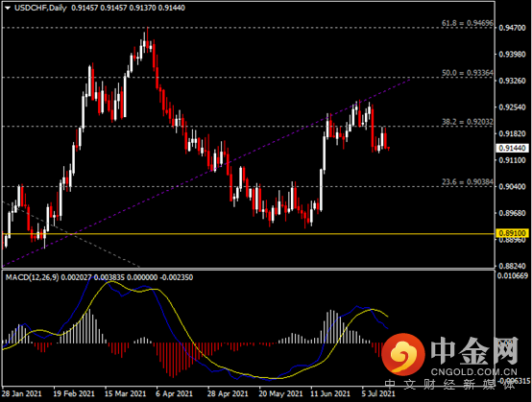Screen dimensions: 532x402
Task: Click the MACD(12,26,9) indicator label
Action: [x=33, y=277]
